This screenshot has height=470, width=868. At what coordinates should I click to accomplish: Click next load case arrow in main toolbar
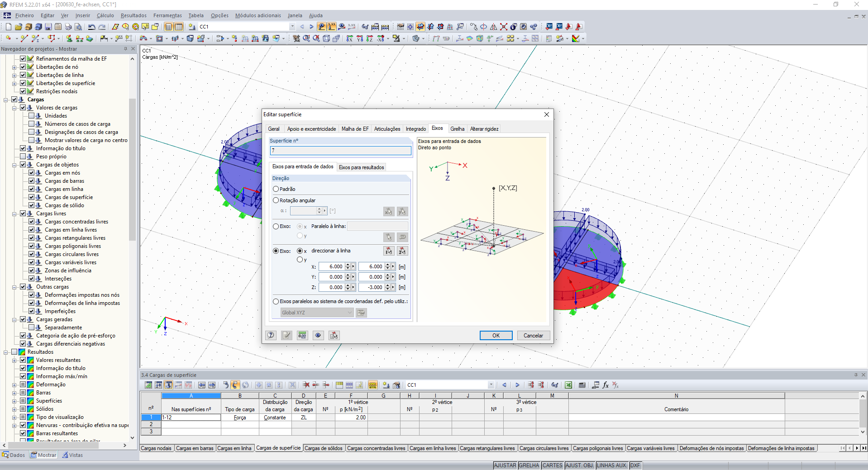[x=311, y=27]
